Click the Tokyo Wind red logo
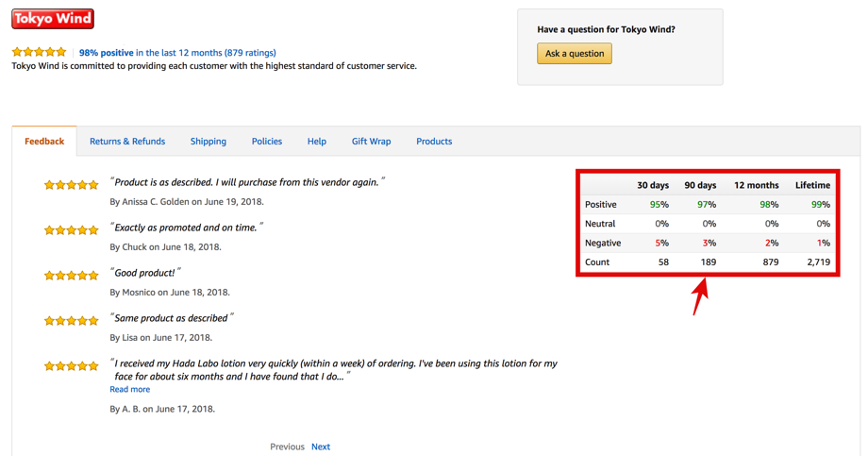This screenshot has width=868, height=456. (x=53, y=19)
